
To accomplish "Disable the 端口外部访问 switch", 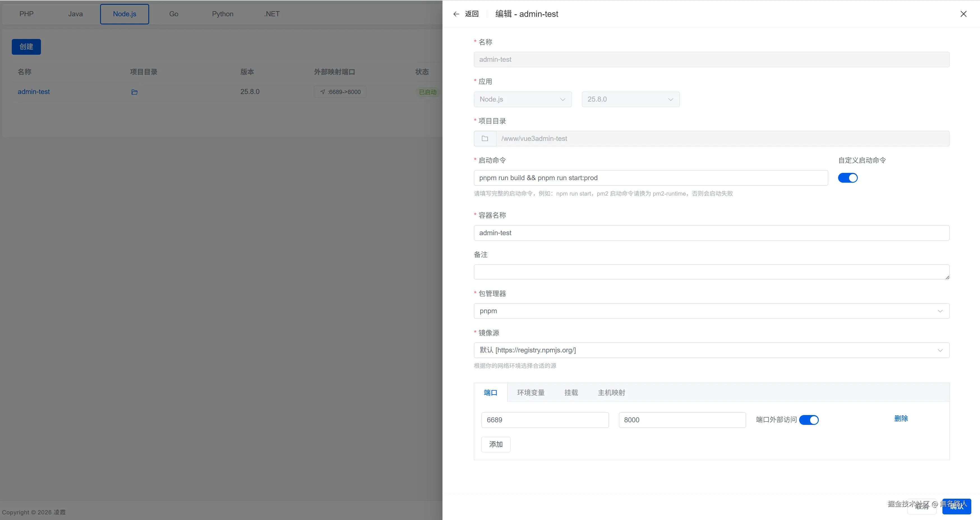I will [x=809, y=420].
